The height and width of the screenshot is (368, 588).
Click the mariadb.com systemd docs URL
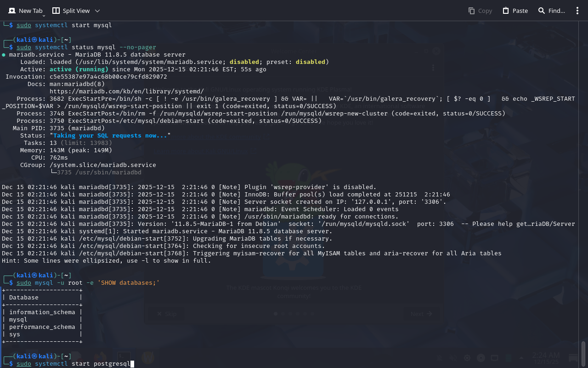[x=126, y=92]
